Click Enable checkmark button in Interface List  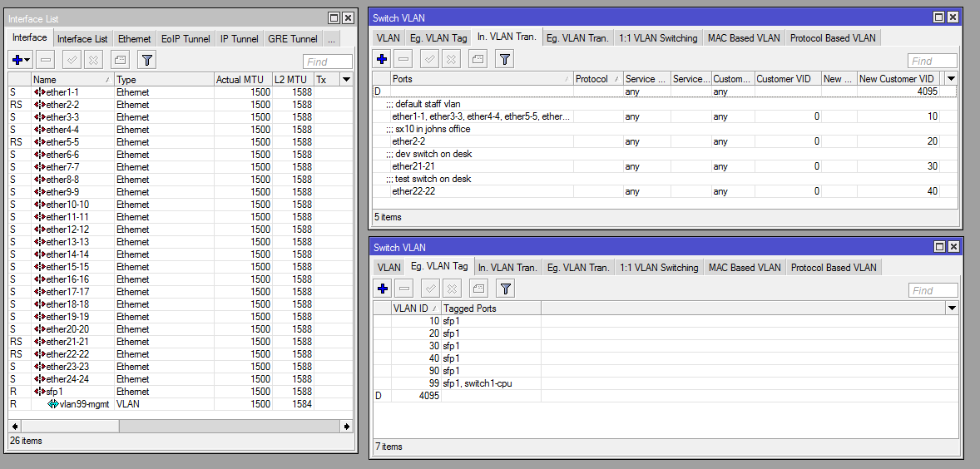(72, 60)
